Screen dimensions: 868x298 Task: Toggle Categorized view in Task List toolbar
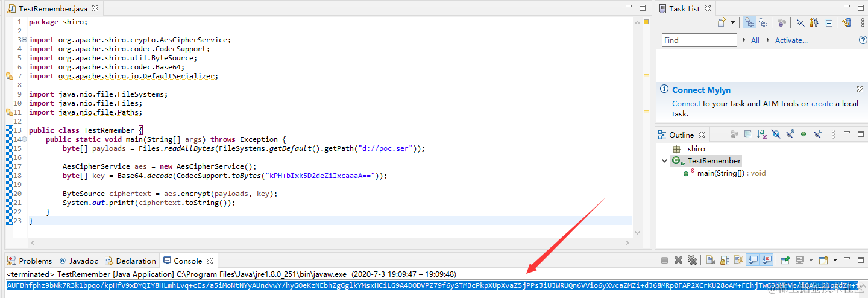(x=750, y=22)
